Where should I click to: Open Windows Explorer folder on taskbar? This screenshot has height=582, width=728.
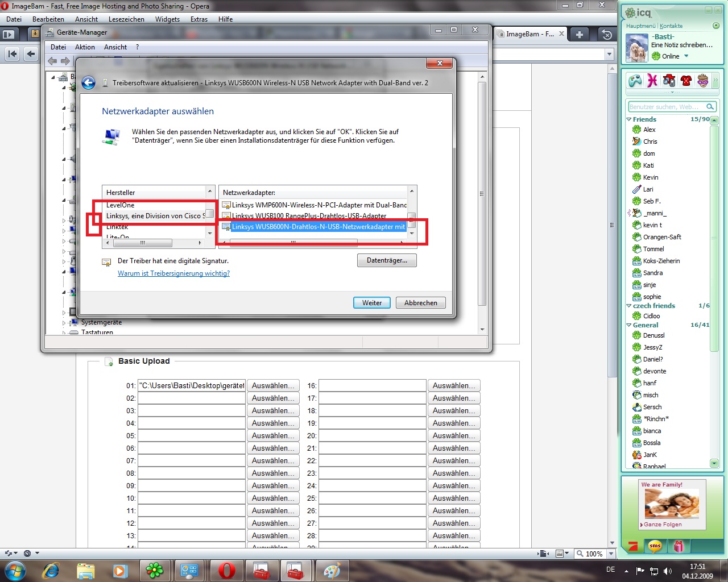85,571
